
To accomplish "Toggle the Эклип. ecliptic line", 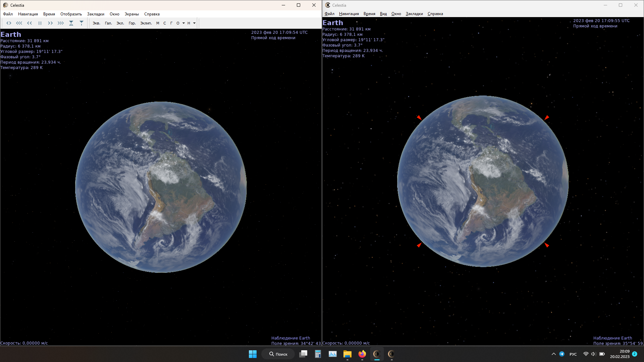I will pos(146,23).
